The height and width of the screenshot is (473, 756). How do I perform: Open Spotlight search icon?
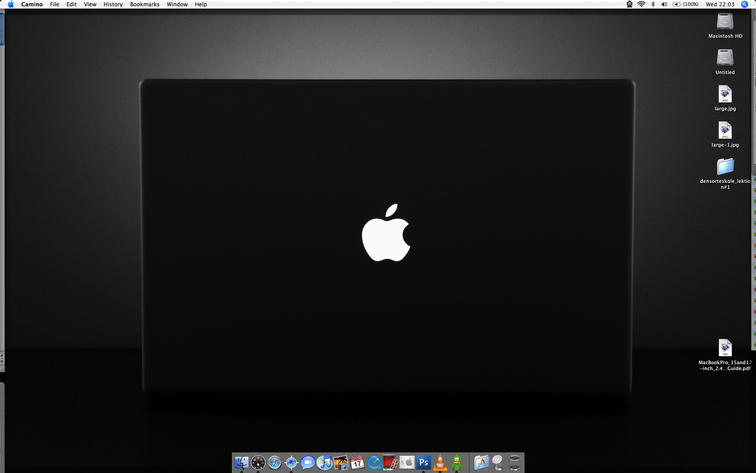tap(744, 4)
